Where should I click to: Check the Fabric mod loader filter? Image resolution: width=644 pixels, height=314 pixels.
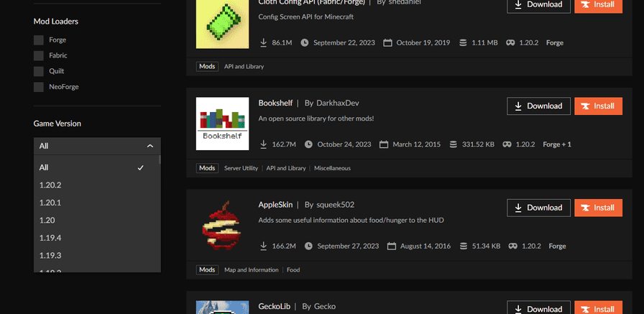tap(38, 56)
